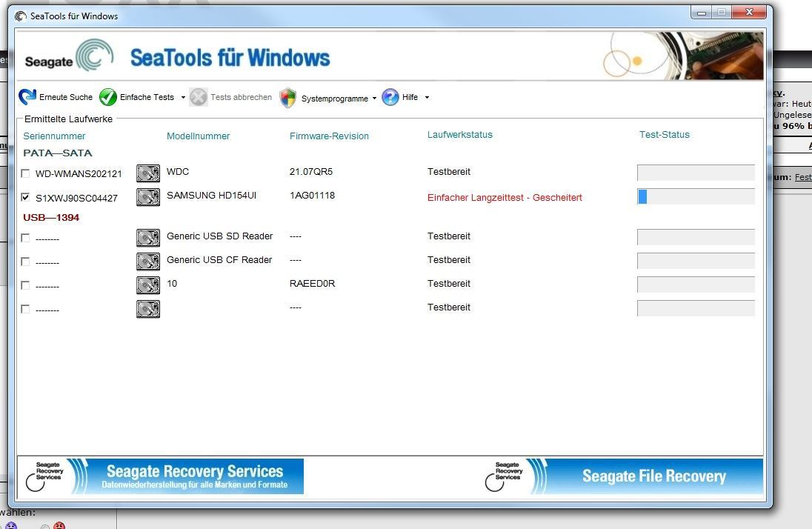Open the Hilfe menu
812x529 pixels.
click(x=410, y=97)
